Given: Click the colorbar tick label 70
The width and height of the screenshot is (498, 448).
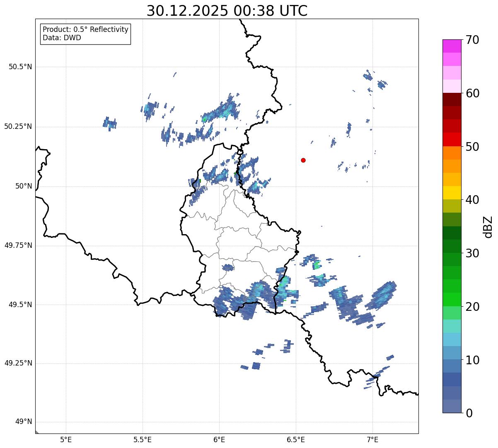Looking at the screenshot, I should 472,40.
